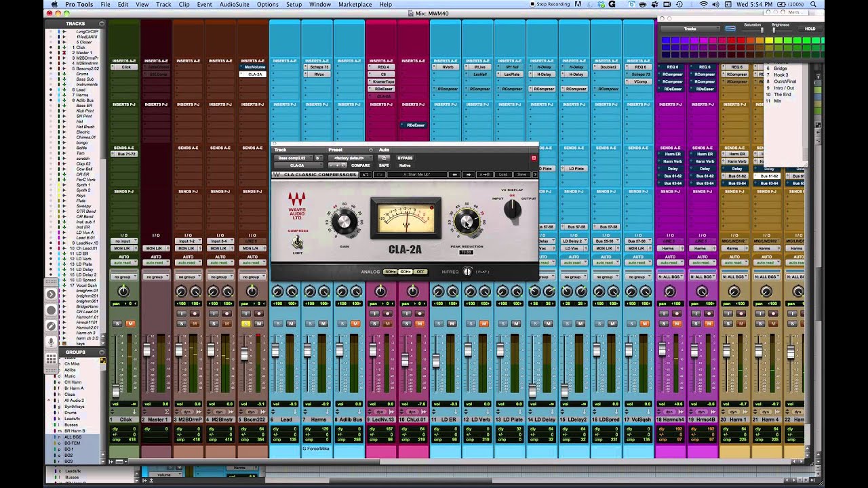Open the Tracks list header menu
868x488 pixels.
[x=102, y=24]
